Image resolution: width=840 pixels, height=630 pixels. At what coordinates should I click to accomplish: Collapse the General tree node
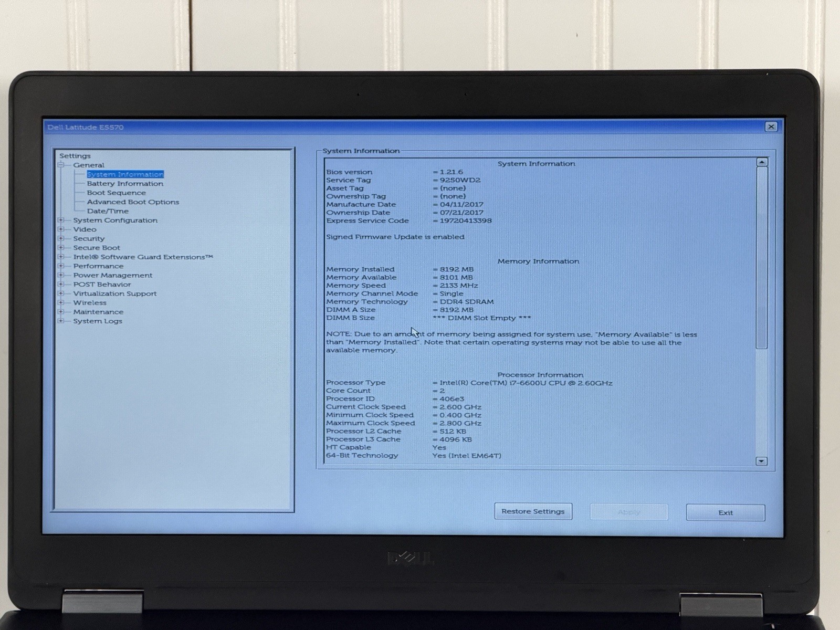pos(61,165)
